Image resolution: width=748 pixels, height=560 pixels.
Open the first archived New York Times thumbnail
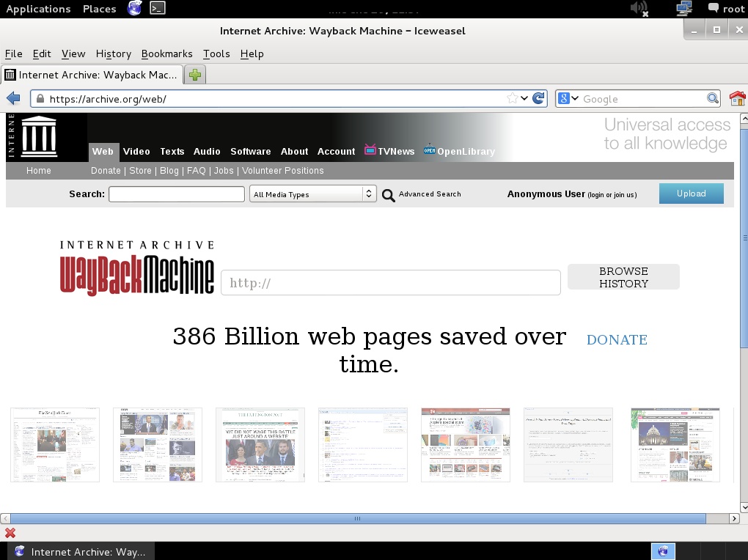pyautogui.click(x=55, y=445)
